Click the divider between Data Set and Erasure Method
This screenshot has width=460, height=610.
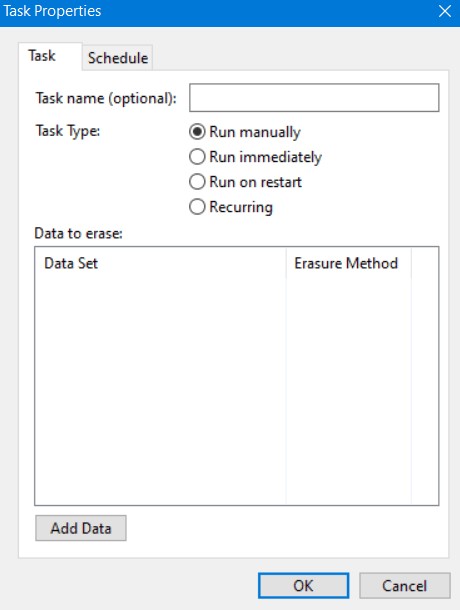(x=286, y=263)
